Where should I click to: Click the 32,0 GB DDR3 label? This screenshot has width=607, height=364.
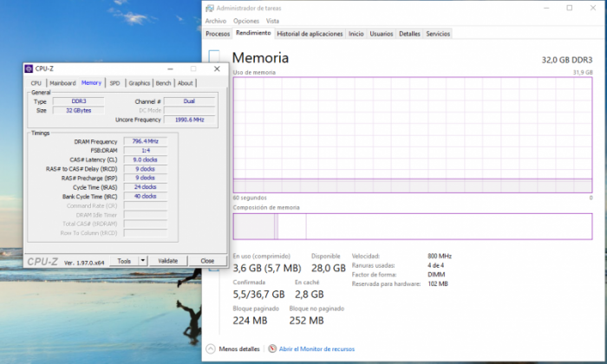tap(567, 60)
